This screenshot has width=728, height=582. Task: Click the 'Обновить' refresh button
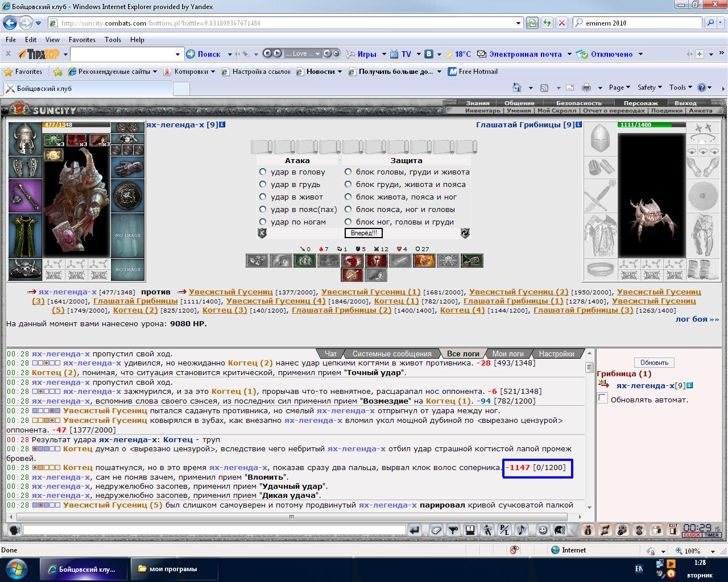(654, 363)
